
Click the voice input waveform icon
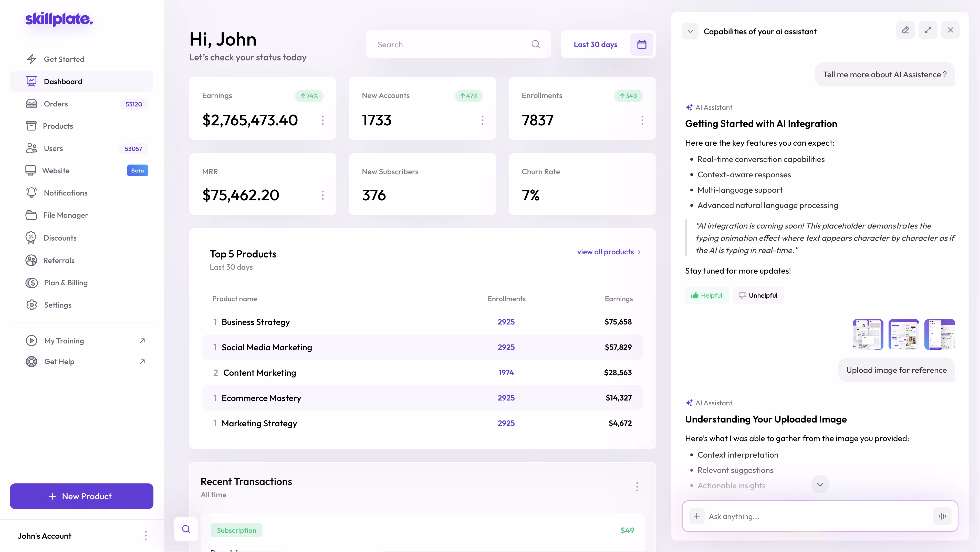pos(942,516)
